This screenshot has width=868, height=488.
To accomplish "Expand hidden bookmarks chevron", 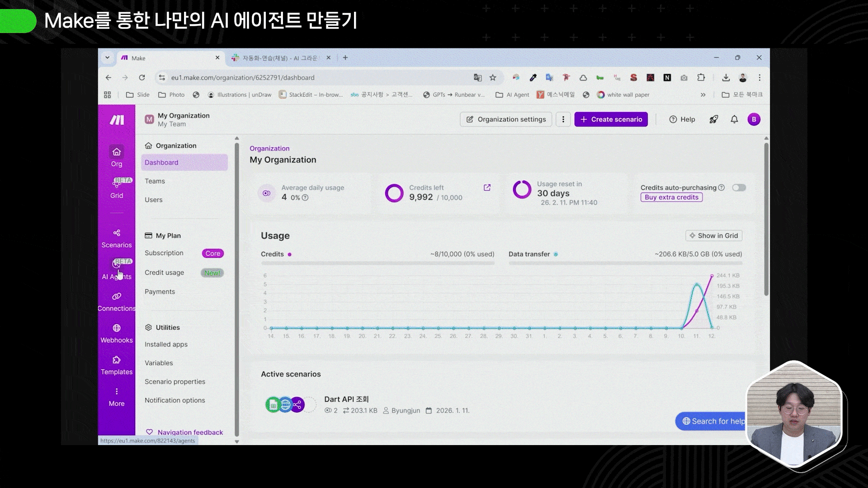I will click(703, 95).
